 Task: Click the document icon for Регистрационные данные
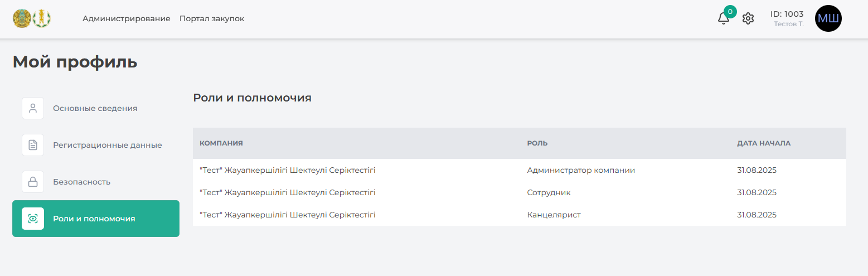click(x=33, y=145)
